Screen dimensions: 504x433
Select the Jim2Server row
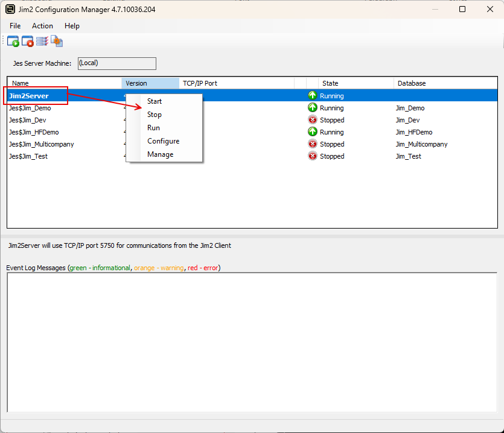[x=252, y=96]
